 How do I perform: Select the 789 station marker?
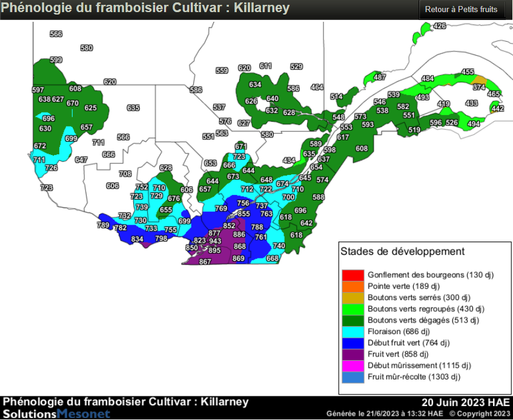tap(103, 226)
